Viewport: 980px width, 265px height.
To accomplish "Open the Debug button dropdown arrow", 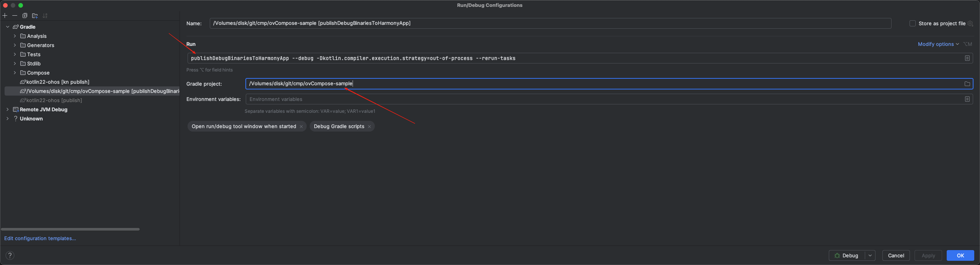I will point(870,255).
